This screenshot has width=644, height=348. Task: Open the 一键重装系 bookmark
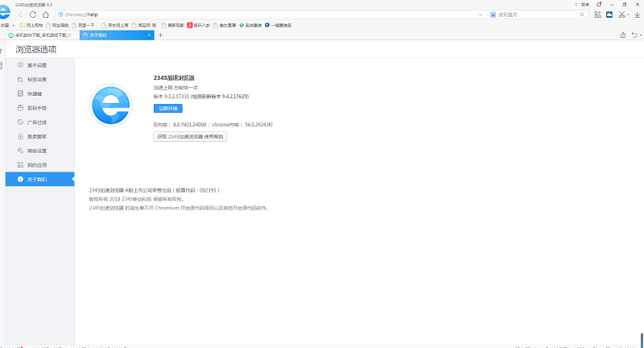(x=278, y=26)
